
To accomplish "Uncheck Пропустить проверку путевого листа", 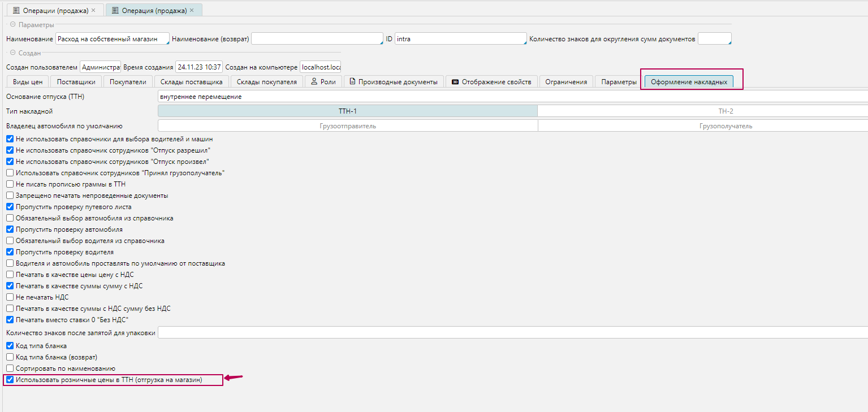I will (x=10, y=207).
